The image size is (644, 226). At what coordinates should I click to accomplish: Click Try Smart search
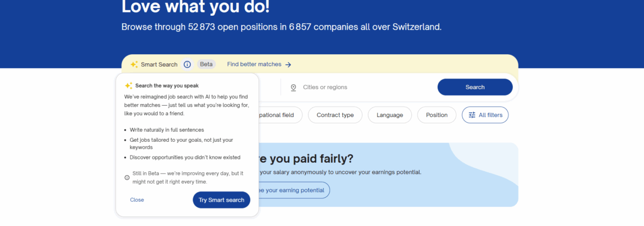point(221,200)
